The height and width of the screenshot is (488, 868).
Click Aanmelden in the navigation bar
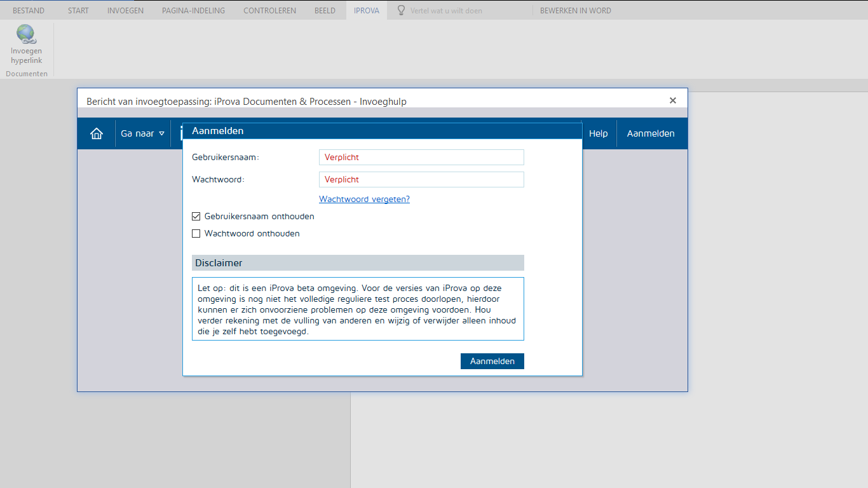(651, 133)
